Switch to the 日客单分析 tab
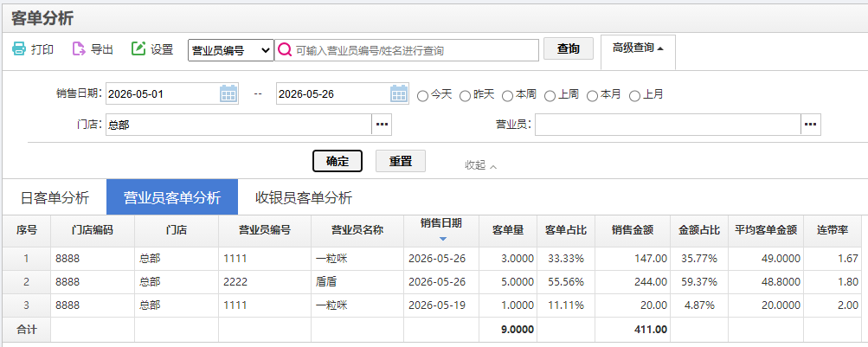The height and width of the screenshot is (347, 868). coord(55,197)
